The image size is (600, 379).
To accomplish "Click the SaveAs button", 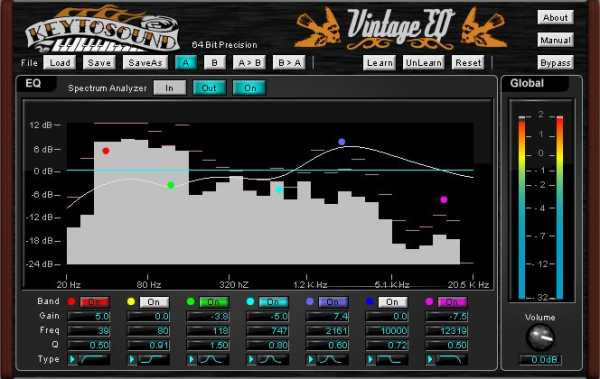I will pyautogui.click(x=145, y=63).
